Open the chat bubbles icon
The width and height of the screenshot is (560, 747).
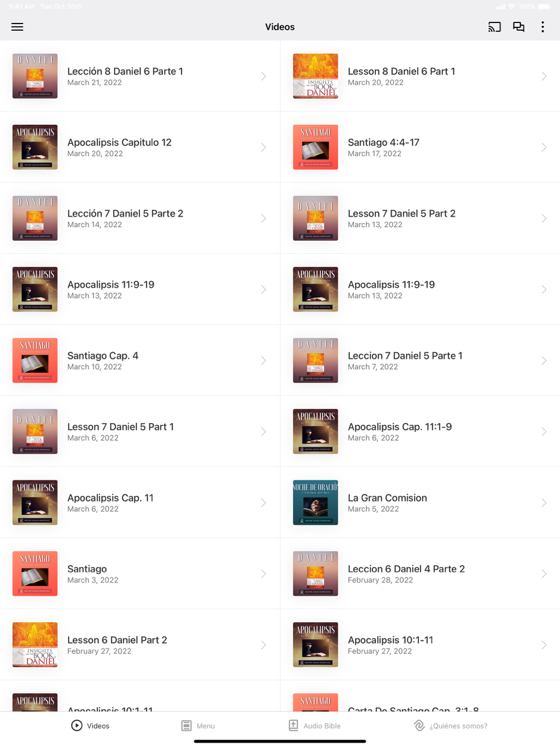point(519,27)
